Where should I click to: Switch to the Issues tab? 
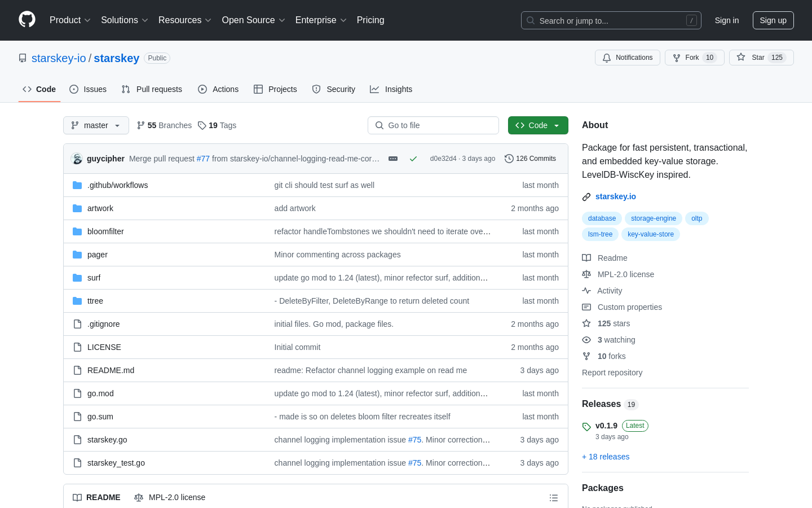pyautogui.click(x=88, y=89)
